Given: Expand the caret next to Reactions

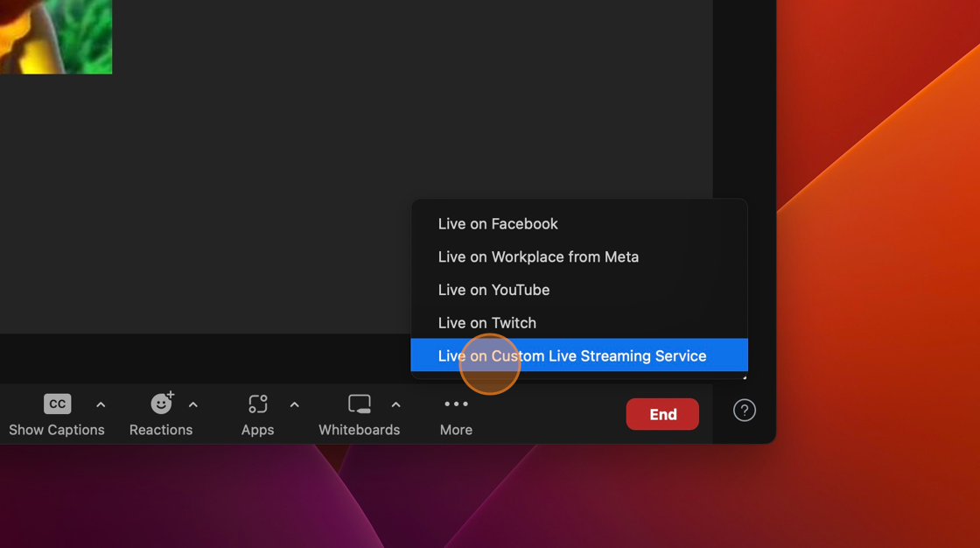Looking at the screenshot, I should (x=193, y=404).
